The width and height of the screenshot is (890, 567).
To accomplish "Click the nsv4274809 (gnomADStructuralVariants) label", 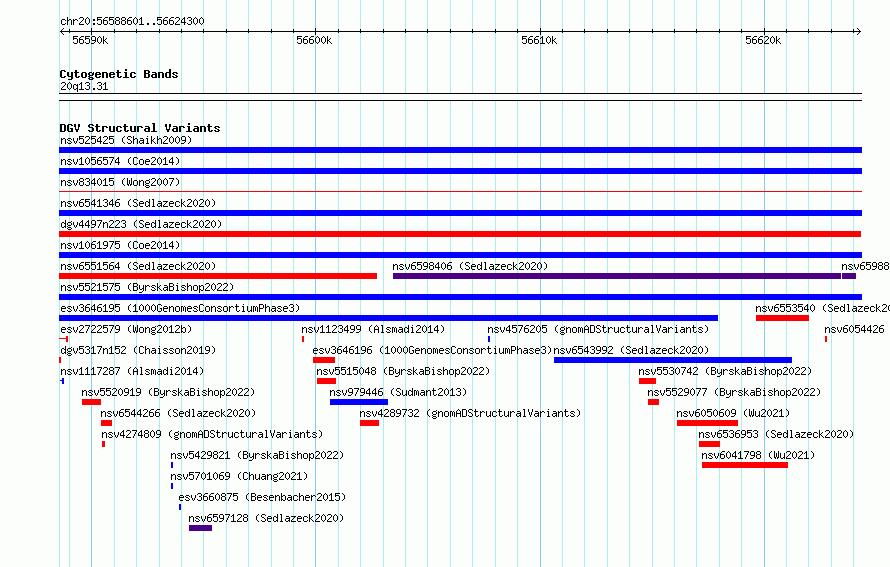I will (212, 434).
